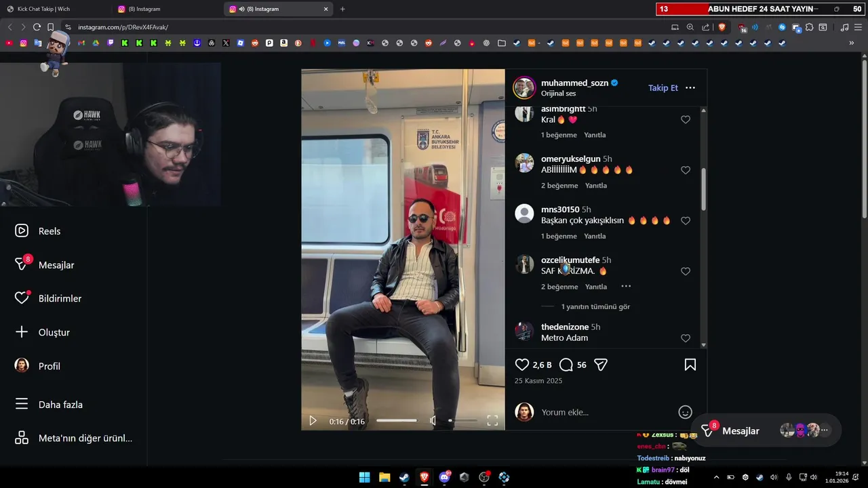Show hidden system tray icons
The width and height of the screenshot is (868, 488).
716,477
